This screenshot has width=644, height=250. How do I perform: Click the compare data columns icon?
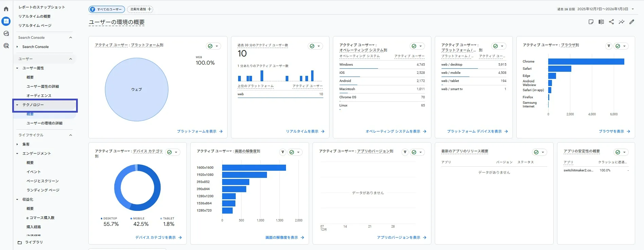(601, 22)
